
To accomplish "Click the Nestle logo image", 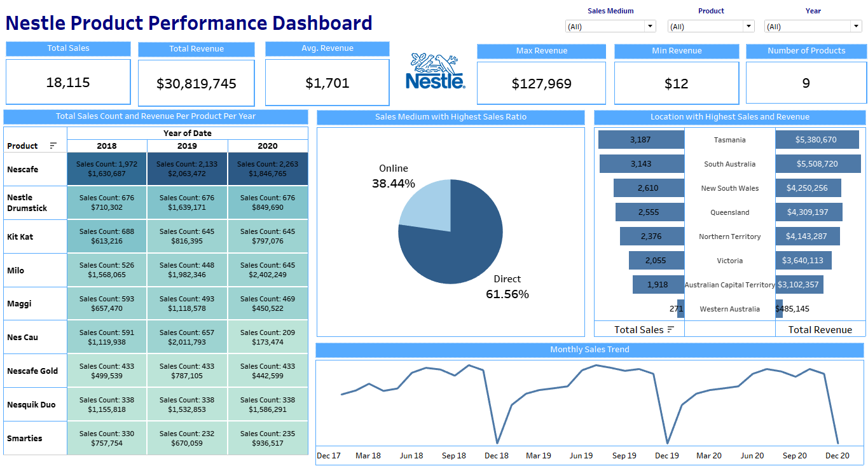I will pyautogui.click(x=435, y=71).
